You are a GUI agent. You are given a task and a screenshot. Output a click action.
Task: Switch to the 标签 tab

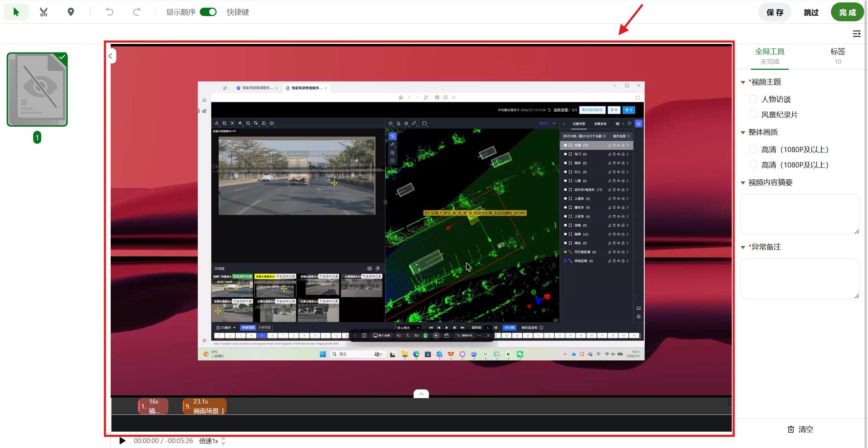click(x=838, y=56)
